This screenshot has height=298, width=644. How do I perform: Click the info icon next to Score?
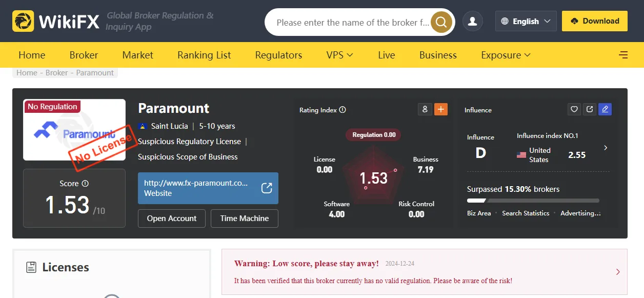pyautogui.click(x=85, y=184)
